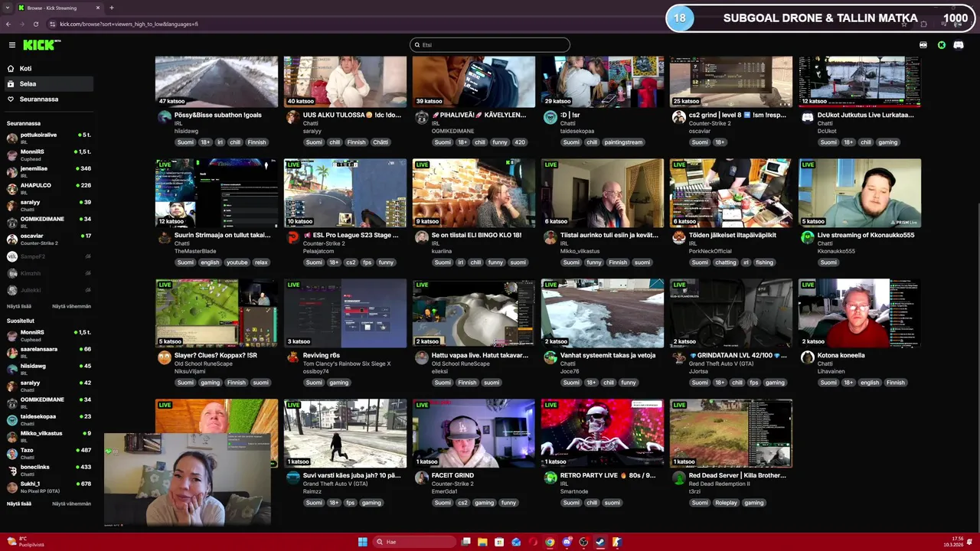
Task: Click hiisidawg channel avatar on stream card
Action: point(164,117)
